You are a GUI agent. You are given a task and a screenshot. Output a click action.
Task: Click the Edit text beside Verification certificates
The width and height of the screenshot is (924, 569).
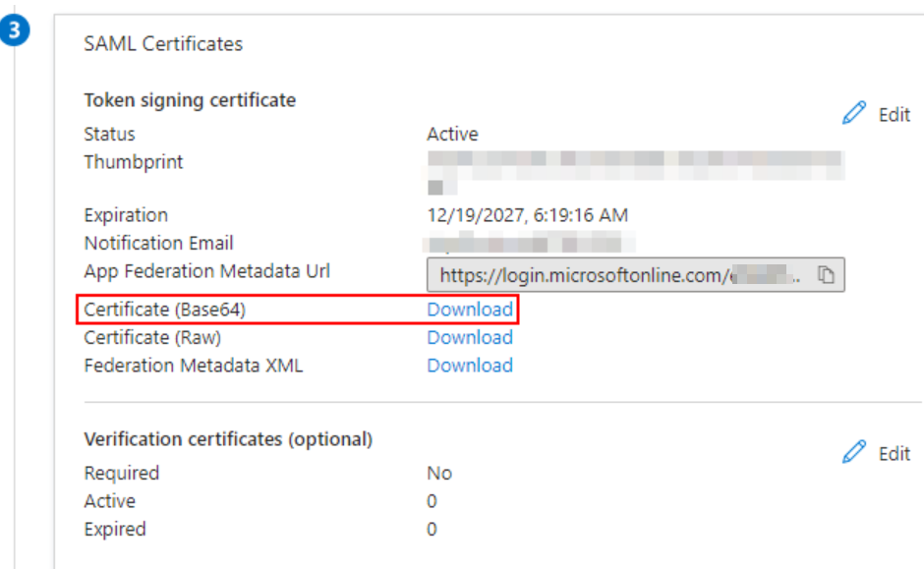click(x=894, y=454)
